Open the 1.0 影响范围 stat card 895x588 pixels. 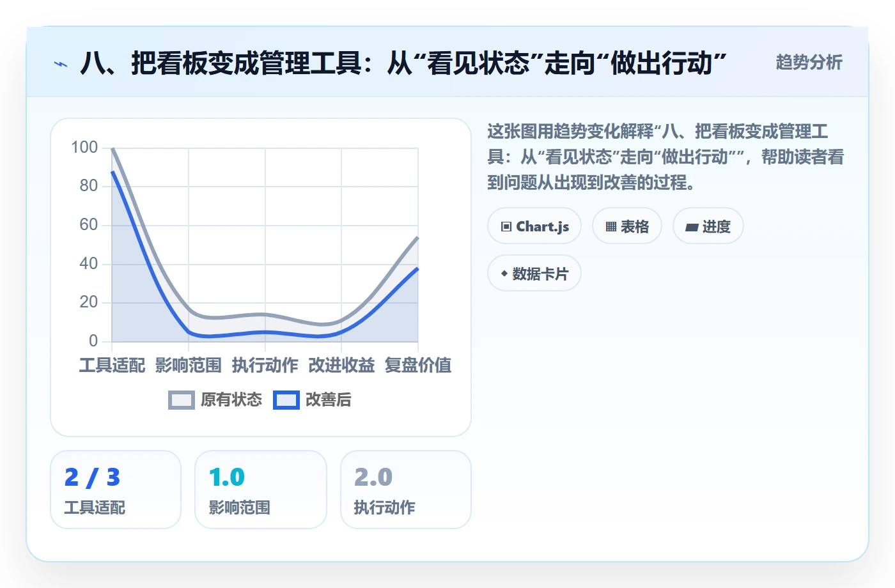pyautogui.click(x=261, y=490)
